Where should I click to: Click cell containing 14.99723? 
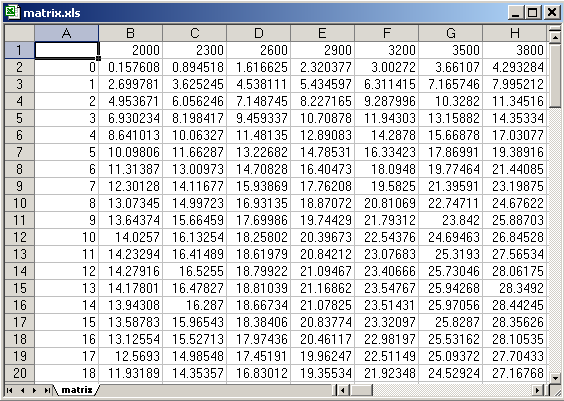pyautogui.click(x=195, y=203)
